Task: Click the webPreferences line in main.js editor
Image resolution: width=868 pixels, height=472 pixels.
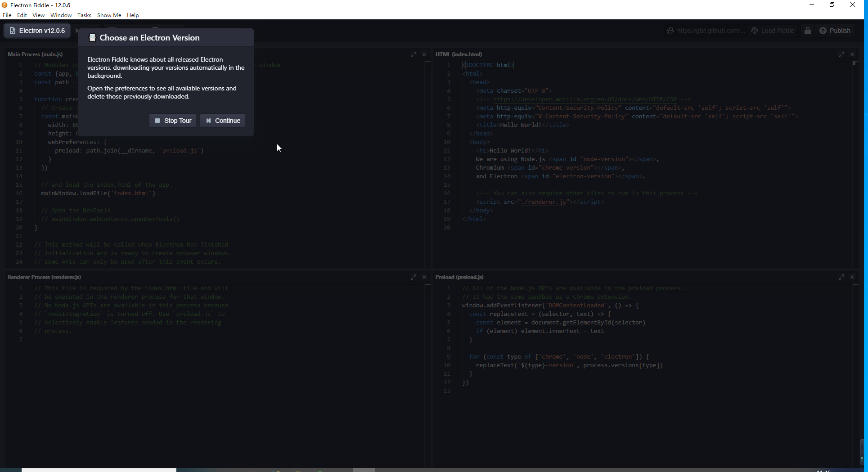Action: coord(77,142)
